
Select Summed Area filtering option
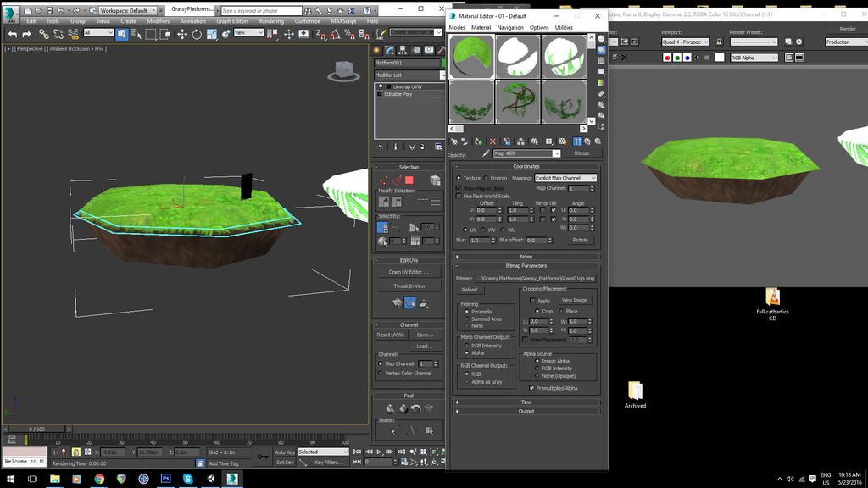(466, 319)
